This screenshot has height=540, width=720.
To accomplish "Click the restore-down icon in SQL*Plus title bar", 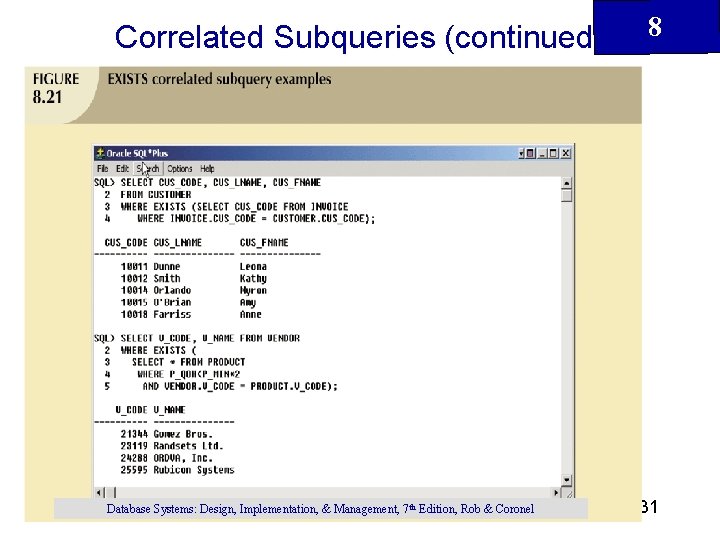I will [x=528, y=153].
